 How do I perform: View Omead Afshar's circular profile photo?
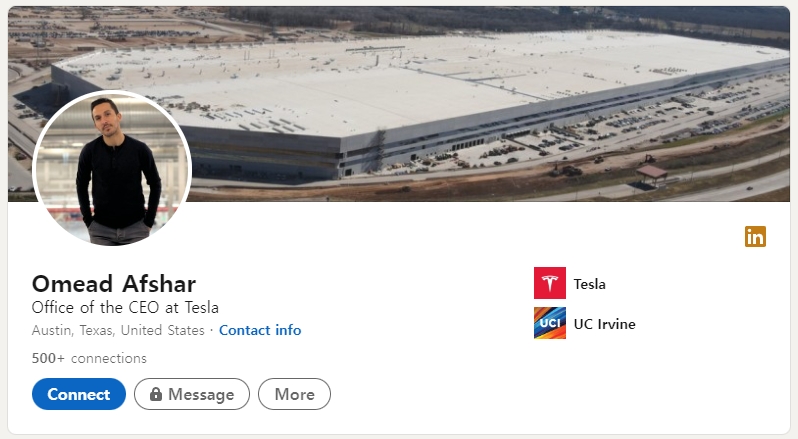click(112, 169)
